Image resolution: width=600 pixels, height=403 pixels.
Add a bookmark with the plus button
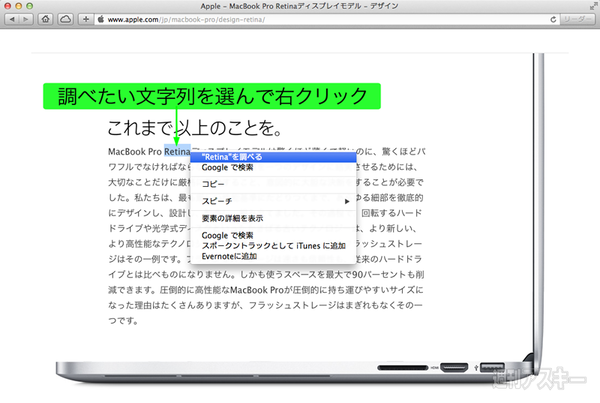[x=86, y=19]
